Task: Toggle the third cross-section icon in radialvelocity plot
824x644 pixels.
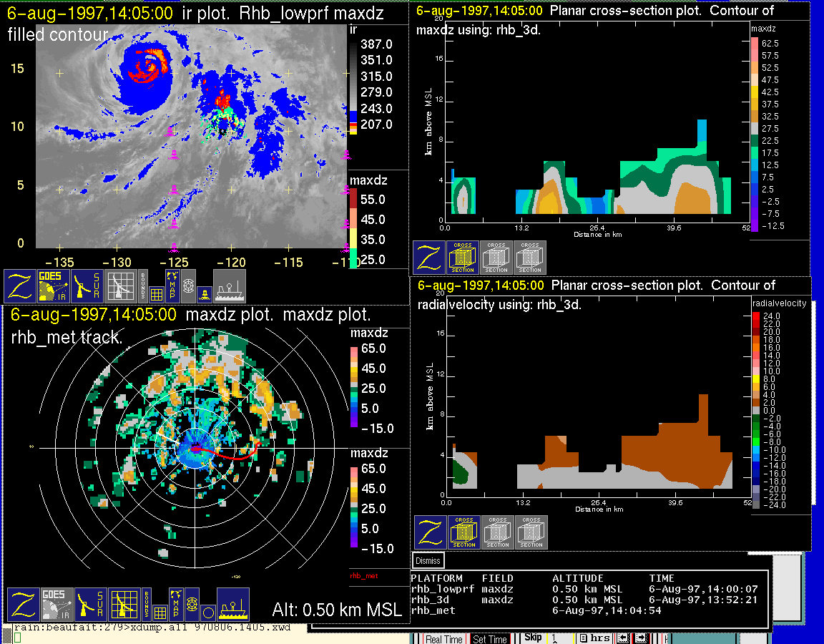Action: (531, 532)
